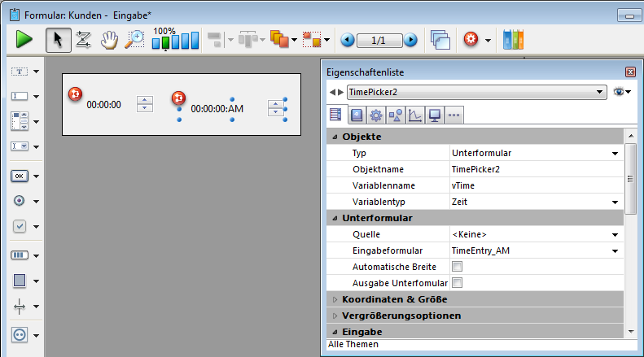Click the OK button object tool
Screen dimensions: 644x357
point(20,176)
